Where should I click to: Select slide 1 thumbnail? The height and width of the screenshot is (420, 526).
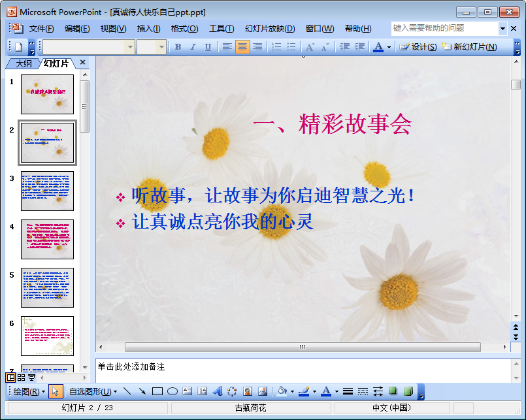[x=47, y=94]
